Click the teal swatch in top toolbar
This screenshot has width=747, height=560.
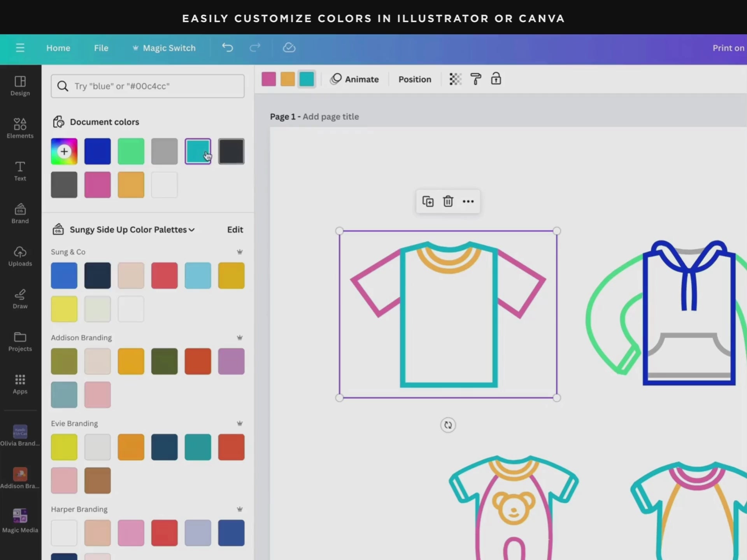[x=307, y=79]
